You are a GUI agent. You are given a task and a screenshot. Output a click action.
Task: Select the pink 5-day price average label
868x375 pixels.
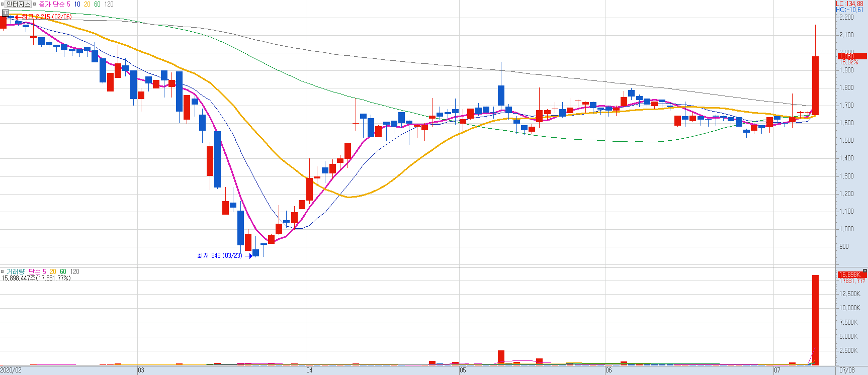68,4
